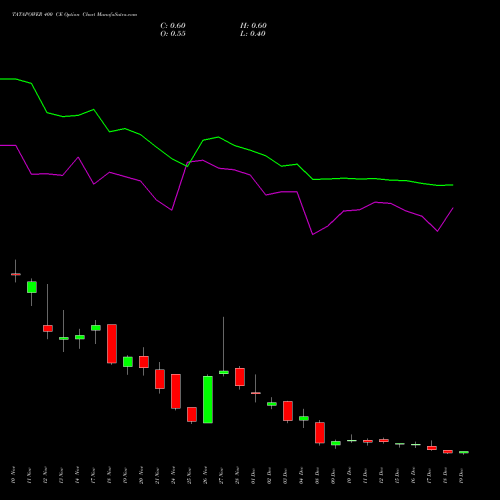Select the last green candle above 19 Dec
Image resolution: width=500 pixels, height=500 pixels.
(x=464, y=452)
